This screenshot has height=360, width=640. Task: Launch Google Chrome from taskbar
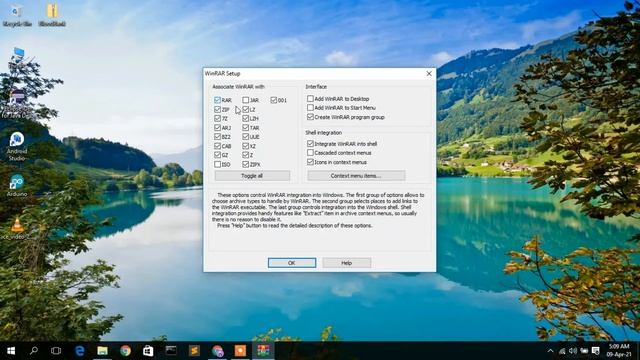click(x=125, y=351)
